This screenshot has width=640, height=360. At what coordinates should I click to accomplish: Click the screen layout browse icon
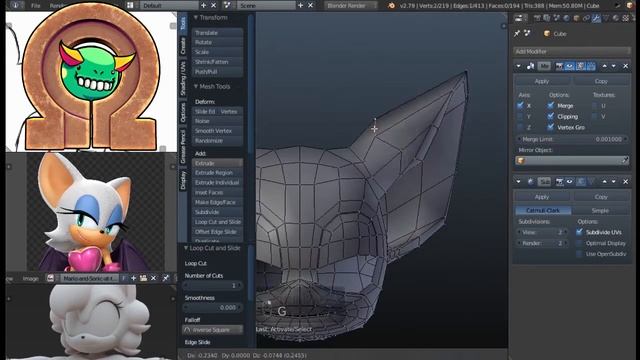tap(130, 5)
